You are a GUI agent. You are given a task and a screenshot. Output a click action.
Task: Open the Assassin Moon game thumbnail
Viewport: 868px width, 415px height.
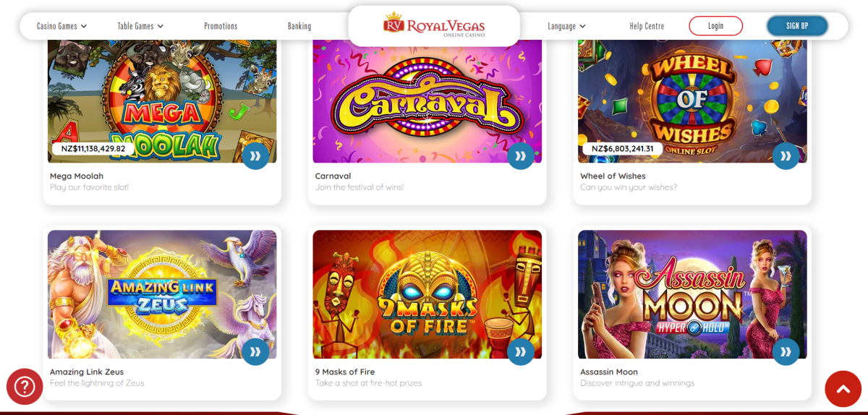[692, 294]
